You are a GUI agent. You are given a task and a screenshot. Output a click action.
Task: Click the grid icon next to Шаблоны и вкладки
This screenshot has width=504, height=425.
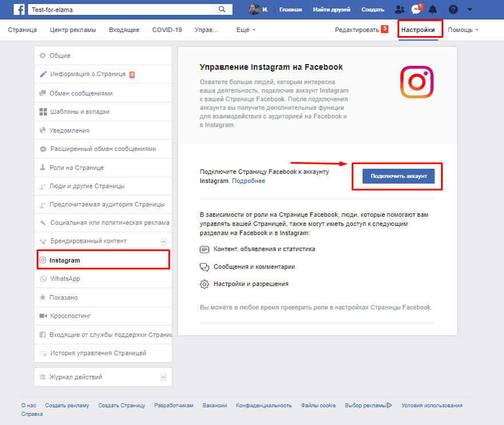(x=43, y=112)
